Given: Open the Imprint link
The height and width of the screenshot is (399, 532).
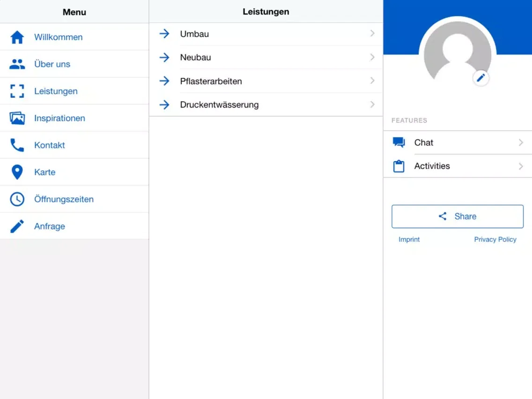Looking at the screenshot, I should pos(409,239).
